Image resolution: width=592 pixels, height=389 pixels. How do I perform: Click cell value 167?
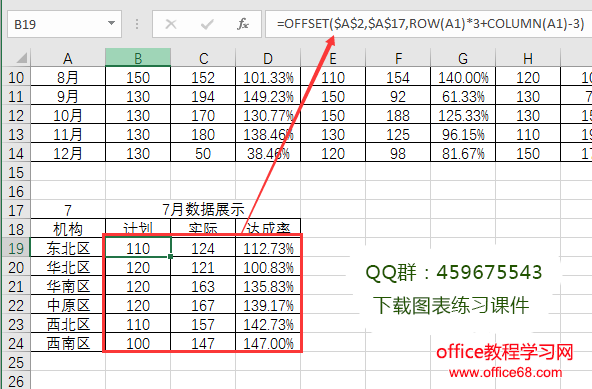point(203,305)
